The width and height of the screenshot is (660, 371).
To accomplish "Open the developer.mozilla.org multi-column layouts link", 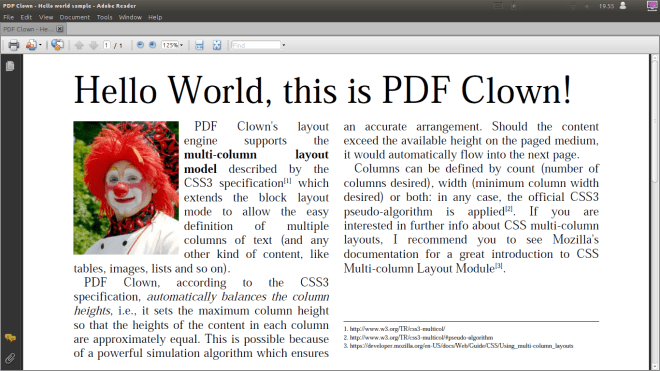I will 461,346.
